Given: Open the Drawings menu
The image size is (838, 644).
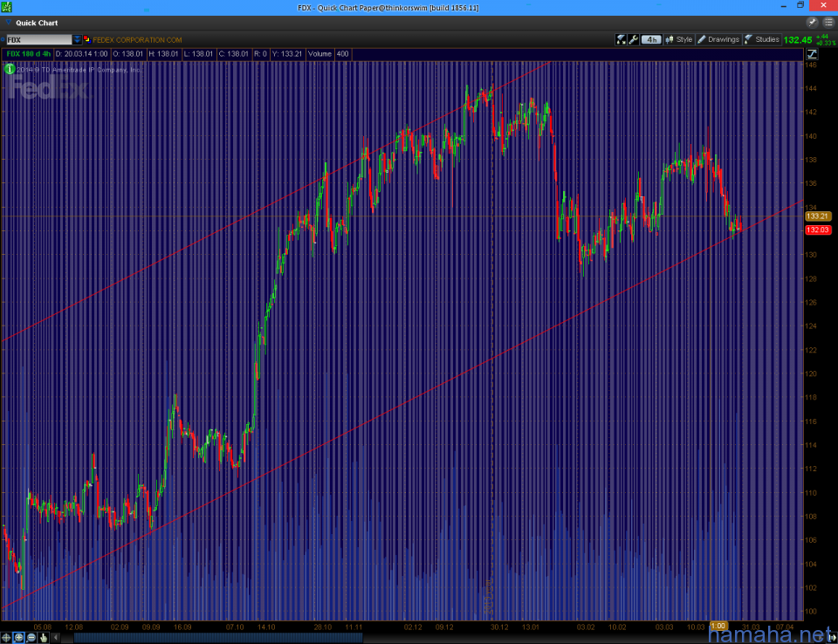Looking at the screenshot, I should 718,39.
